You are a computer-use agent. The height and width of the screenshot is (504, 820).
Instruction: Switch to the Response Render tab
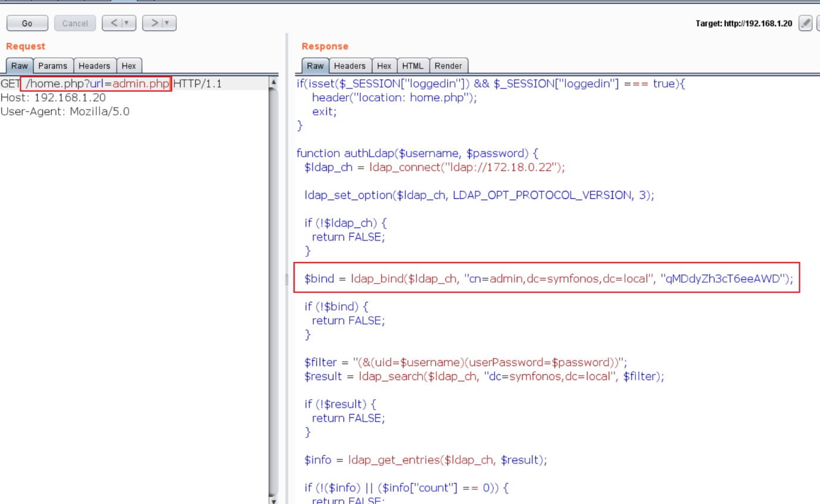coord(448,66)
